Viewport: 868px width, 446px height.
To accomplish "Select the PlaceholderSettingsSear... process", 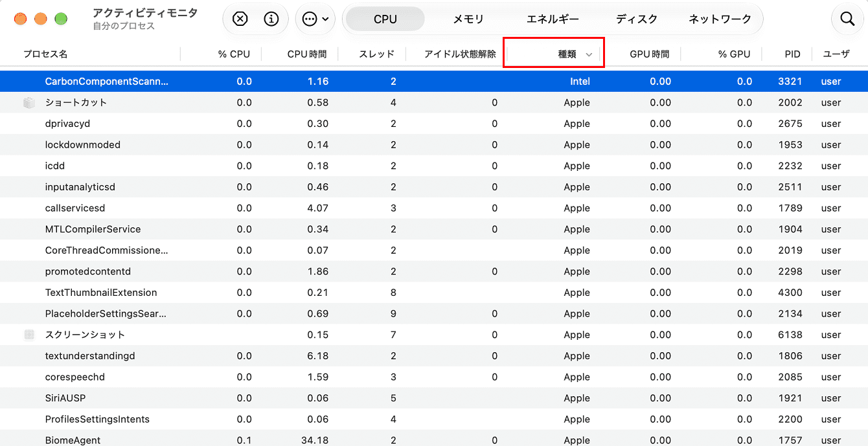I will [x=434, y=313].
